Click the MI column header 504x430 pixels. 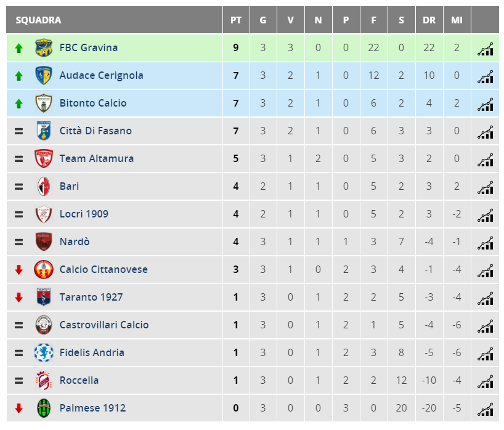457,20
